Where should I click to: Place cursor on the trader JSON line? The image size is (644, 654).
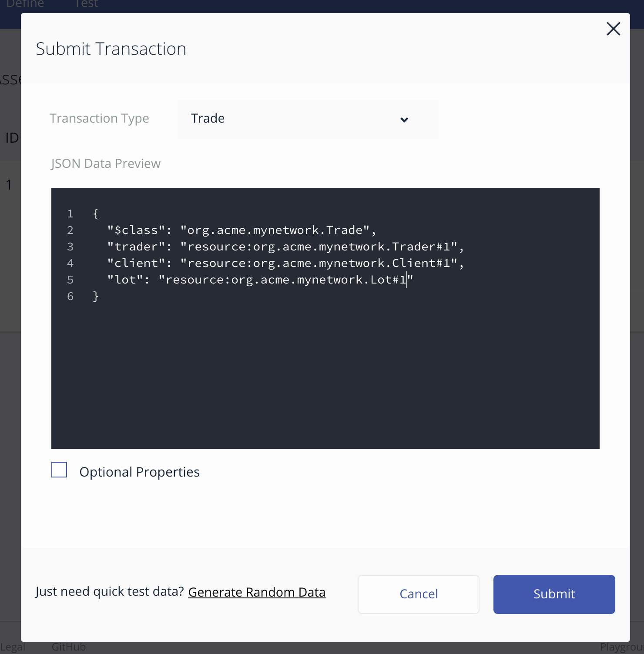[285, 247]
